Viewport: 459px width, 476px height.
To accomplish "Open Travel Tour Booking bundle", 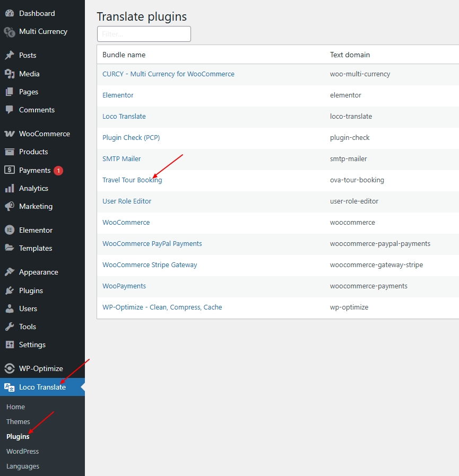I will pyautogui.click(x=132, y=180).
